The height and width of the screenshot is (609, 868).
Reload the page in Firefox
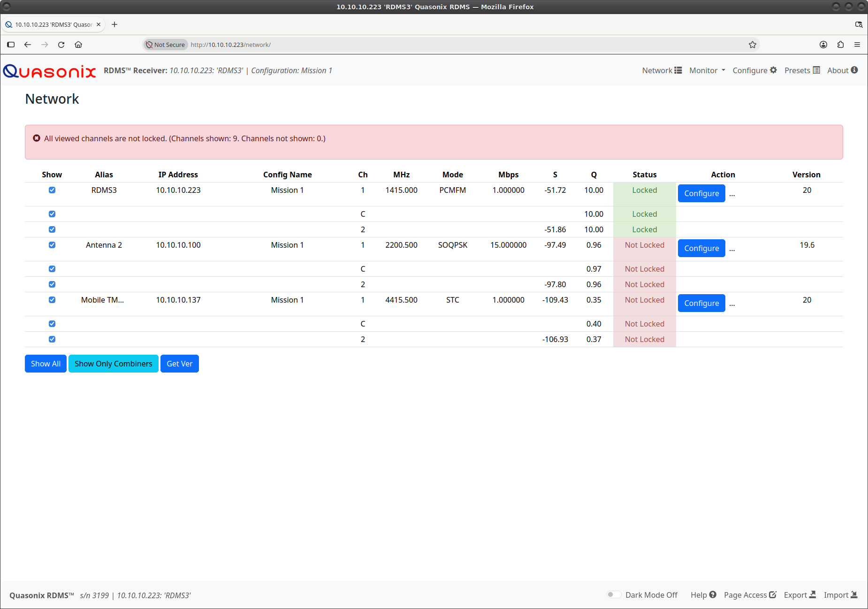[61, 45]
